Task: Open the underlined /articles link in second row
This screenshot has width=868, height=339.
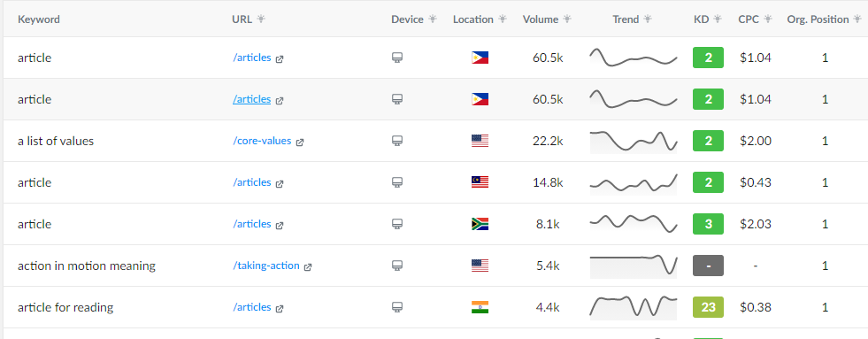Action: click(252, 99)
